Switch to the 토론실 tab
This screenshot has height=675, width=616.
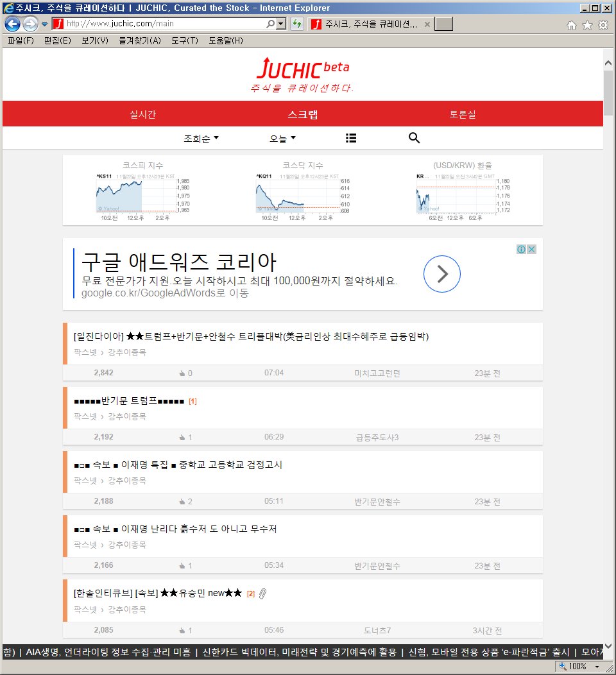(x=463, y=114)
